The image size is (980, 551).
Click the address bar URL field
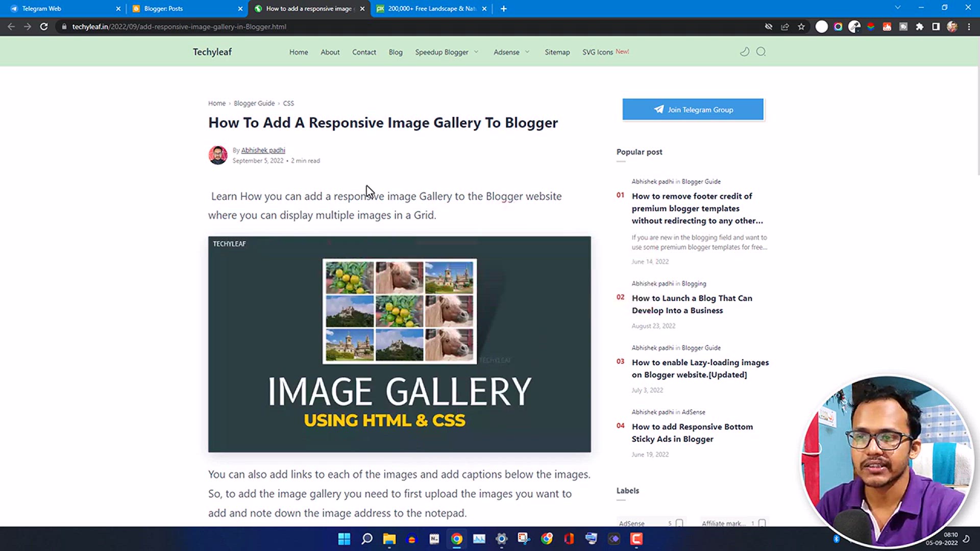[408, 27]
